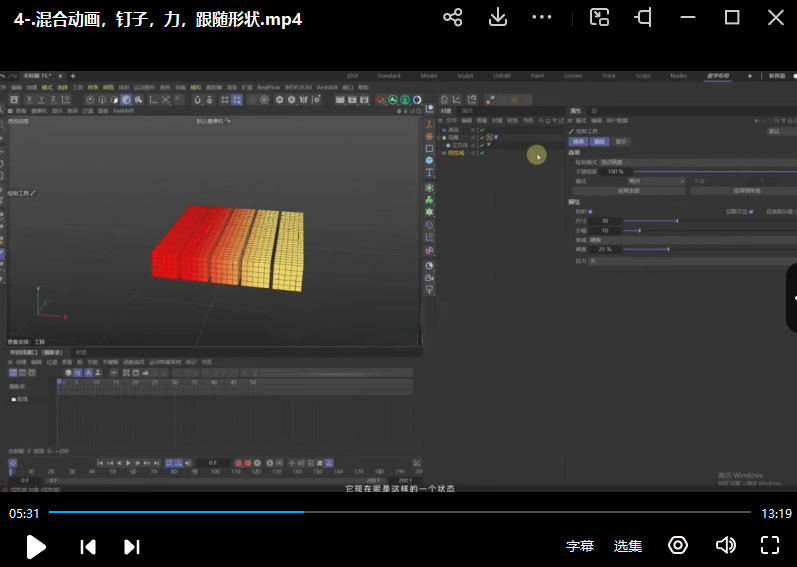The width and height of the screenshot is (797, 567).
Task: Go back to the previous video
Action: click(88, 546)
